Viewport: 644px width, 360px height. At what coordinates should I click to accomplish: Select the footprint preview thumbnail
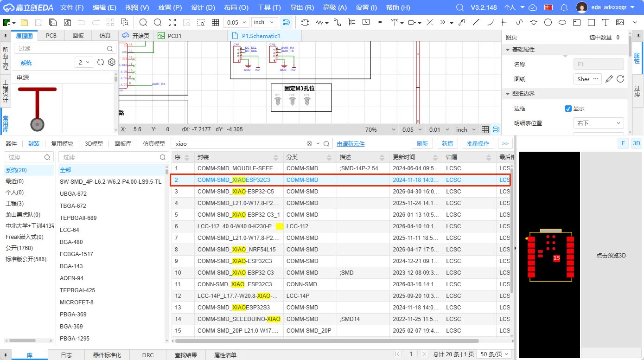click(549, 255)
